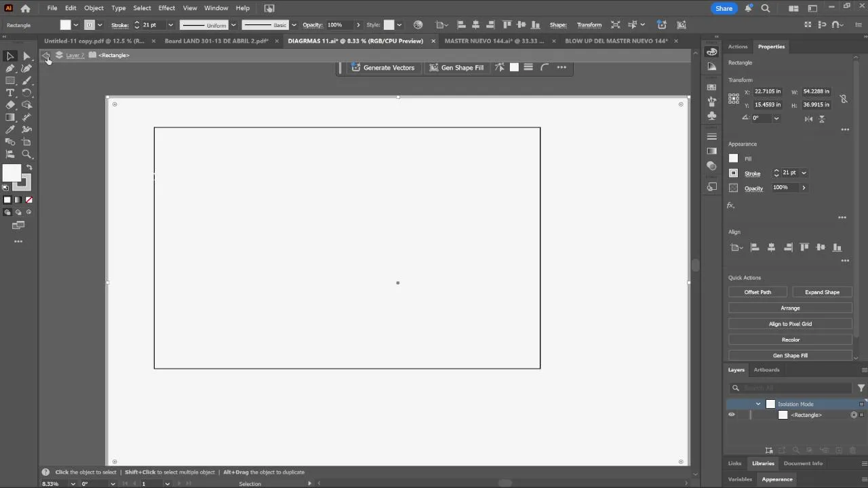Open stroke weight dropdown in Properties panel
The image size is (868, 488).
(804, 173)
